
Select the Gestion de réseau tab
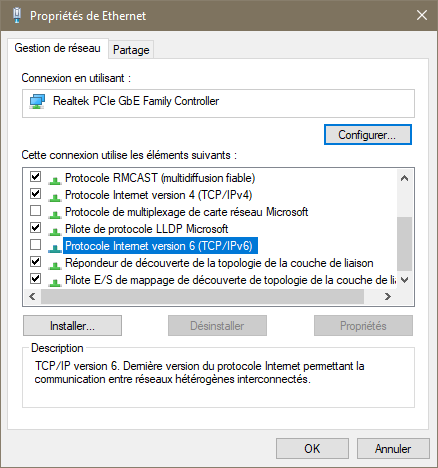click(58, 48)
